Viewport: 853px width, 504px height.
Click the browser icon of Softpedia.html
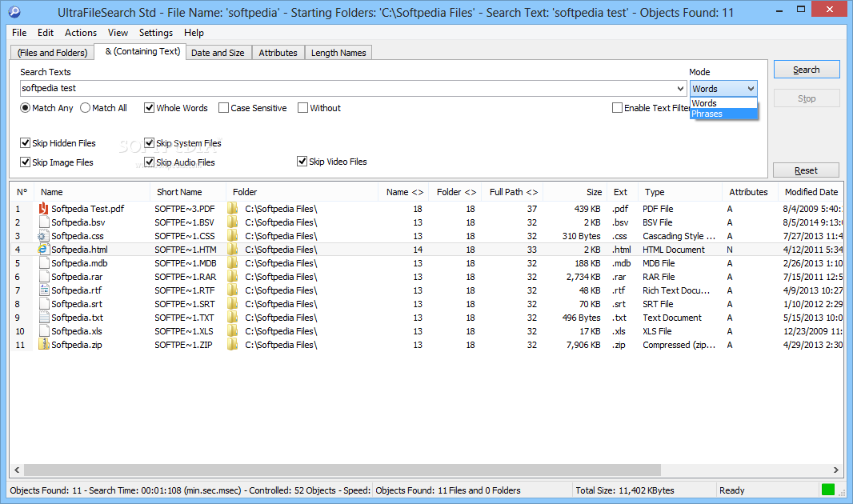pyautogui.click(x=42, y=250)
